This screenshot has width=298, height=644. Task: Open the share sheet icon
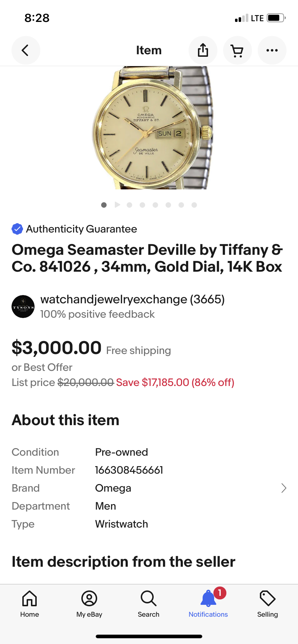[x=203, y=50]
